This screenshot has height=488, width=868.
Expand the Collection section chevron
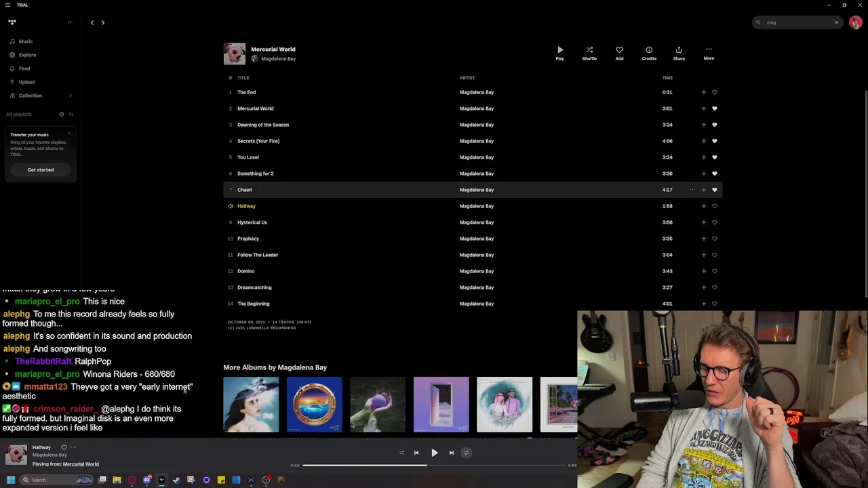click(x=70, y=96)
